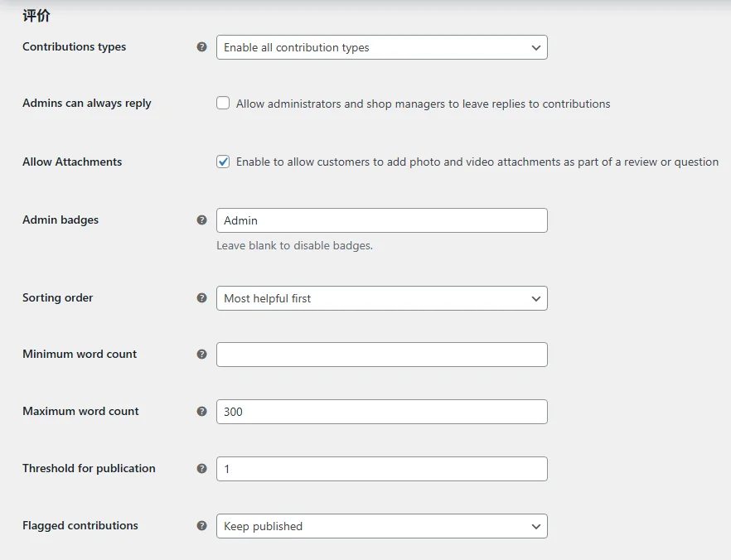Open Sorting order help tooltip icon
The image size is (731, 560).
pyautogui.click(x=202, y=297)
